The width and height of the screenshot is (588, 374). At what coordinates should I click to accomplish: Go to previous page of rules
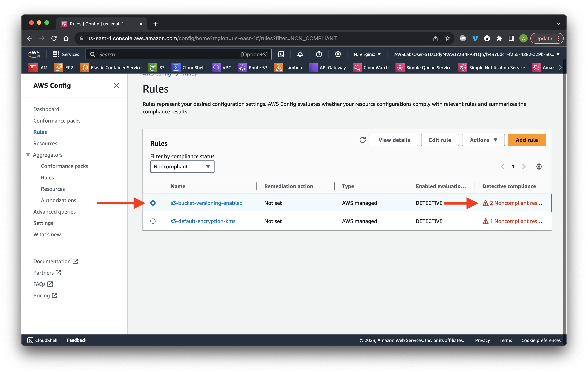(x=503, y=167)
